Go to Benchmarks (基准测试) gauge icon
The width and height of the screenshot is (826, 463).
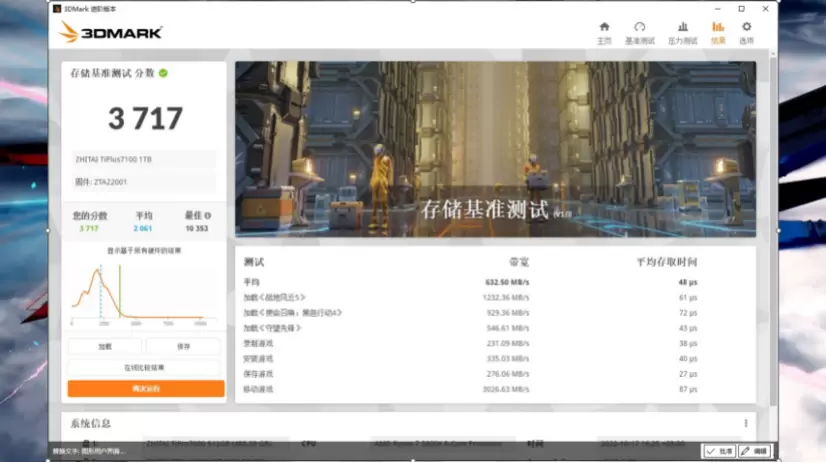[640, 31]
